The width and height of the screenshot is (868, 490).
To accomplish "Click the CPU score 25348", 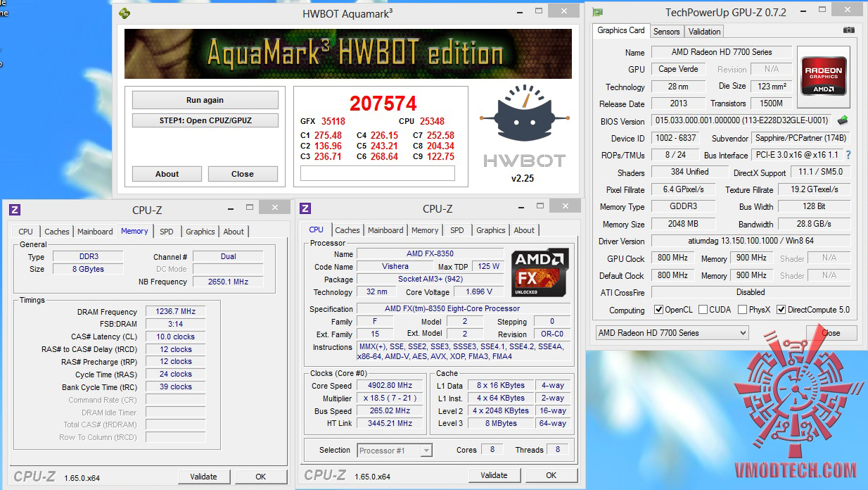I will 432,121.
